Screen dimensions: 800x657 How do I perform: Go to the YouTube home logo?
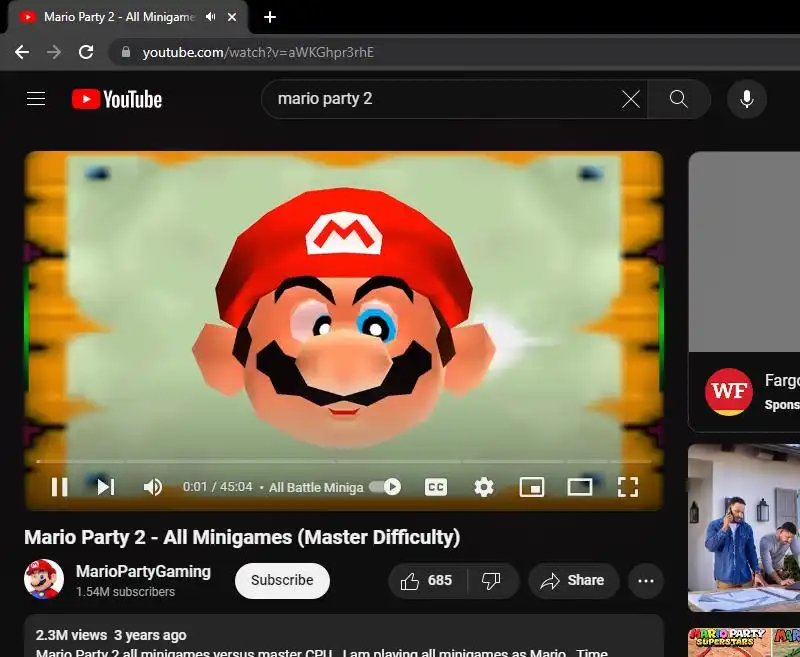pos(117,99)
